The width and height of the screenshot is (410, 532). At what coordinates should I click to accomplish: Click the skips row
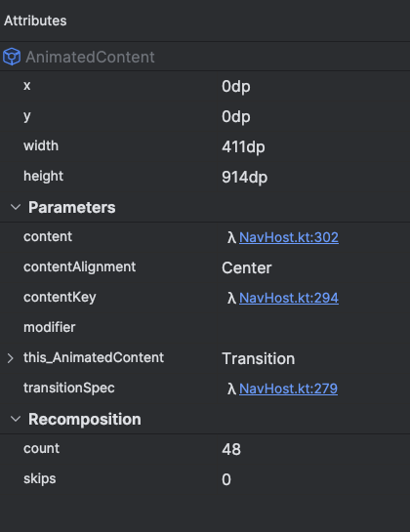[205, 478]
